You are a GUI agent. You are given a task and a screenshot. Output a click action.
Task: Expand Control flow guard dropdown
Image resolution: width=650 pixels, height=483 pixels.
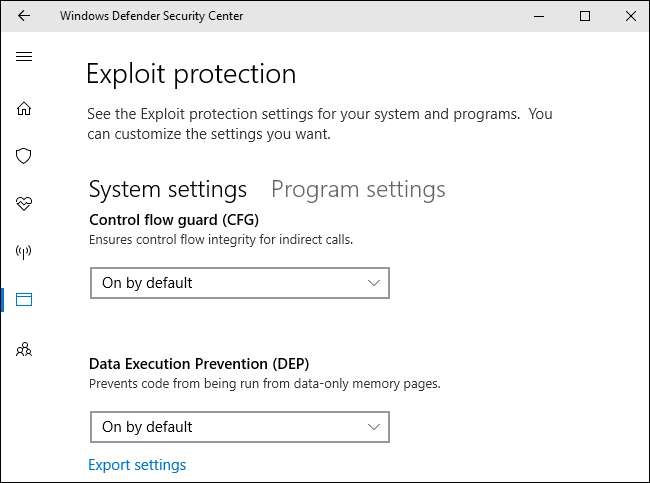[239, 283]
